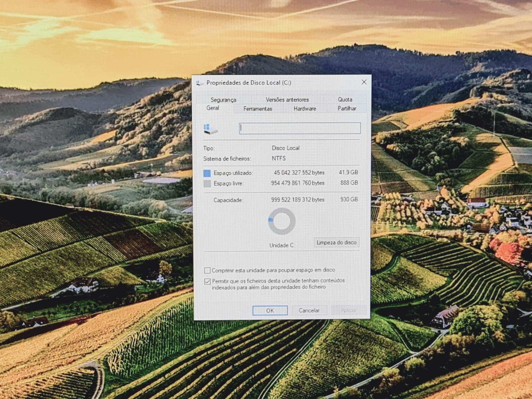
Task: Click the Cancelar button
Action: (x=309, y=310)
